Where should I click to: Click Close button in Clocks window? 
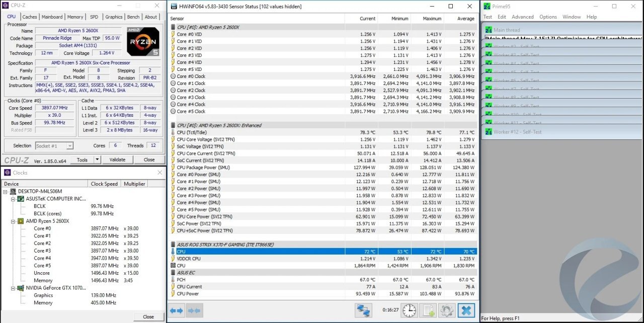(x=148, y=317)
